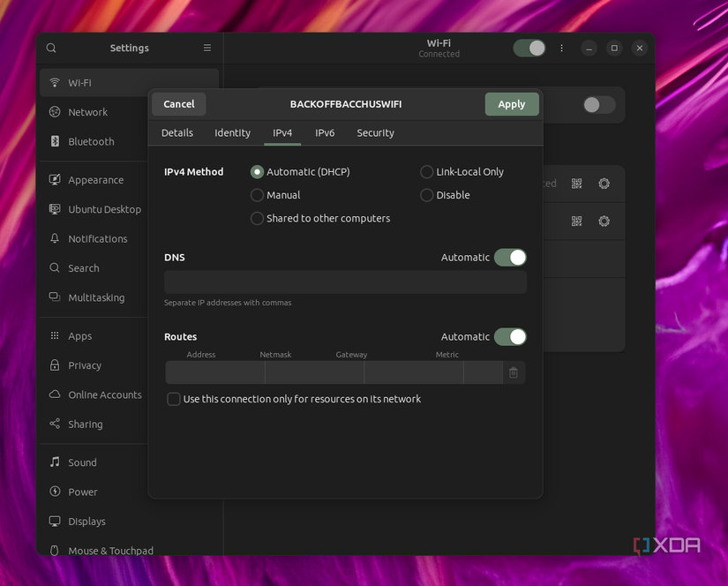The width and height of the screenshot is (728, 586).
Task: Check Use this connection only for resources
Action: tap(174, 399)
